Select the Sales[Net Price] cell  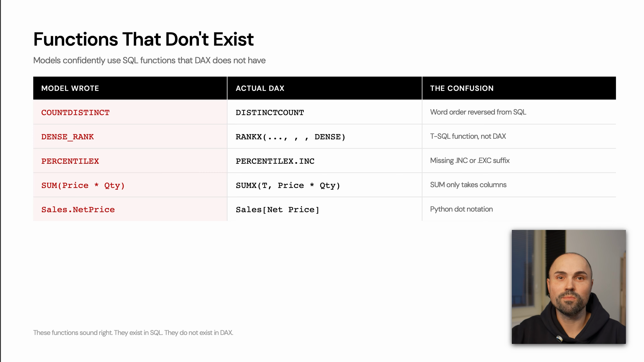coord(277,210)
